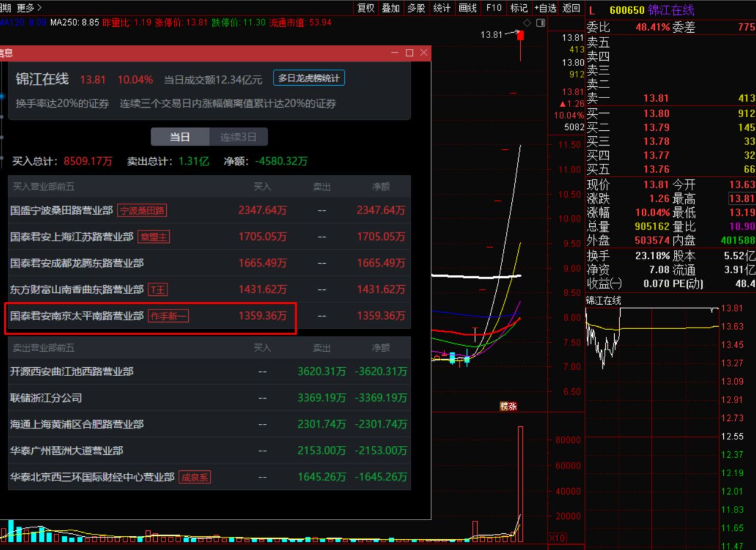Click the 量比 18.90 value
The image size is (756, 550).
click(742, 227)
